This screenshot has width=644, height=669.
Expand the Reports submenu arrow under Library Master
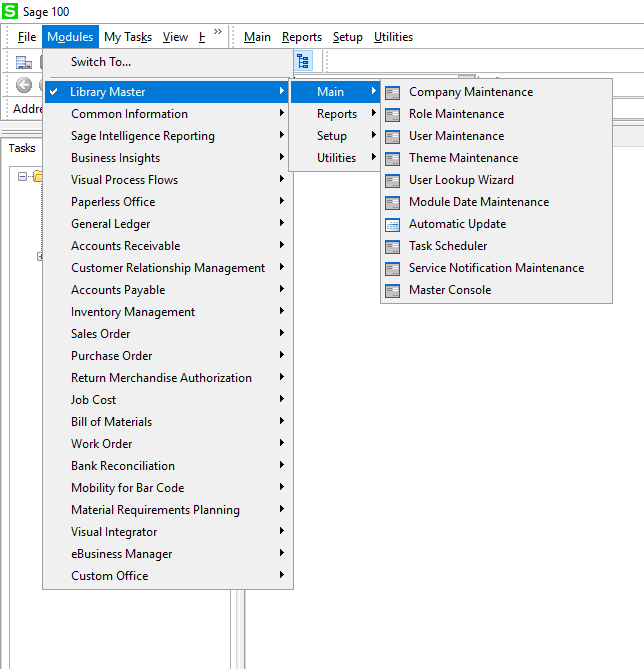point(374,113)
